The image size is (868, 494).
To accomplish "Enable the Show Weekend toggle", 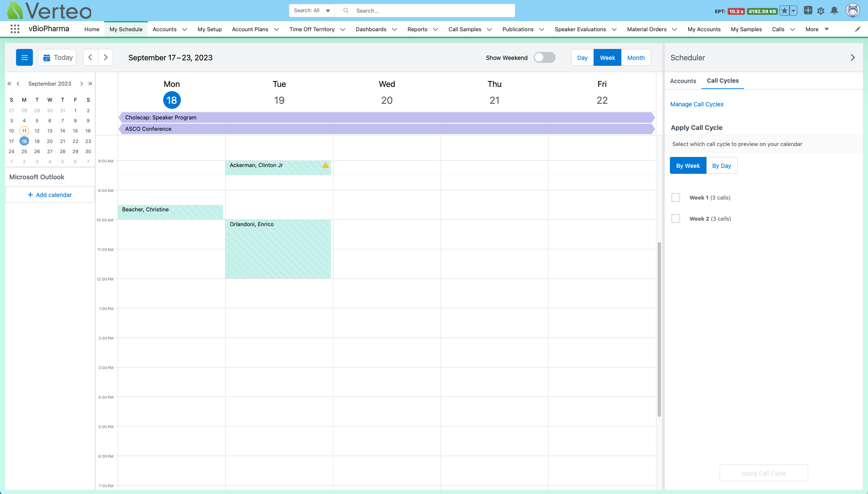I will [x=544, y=57].
